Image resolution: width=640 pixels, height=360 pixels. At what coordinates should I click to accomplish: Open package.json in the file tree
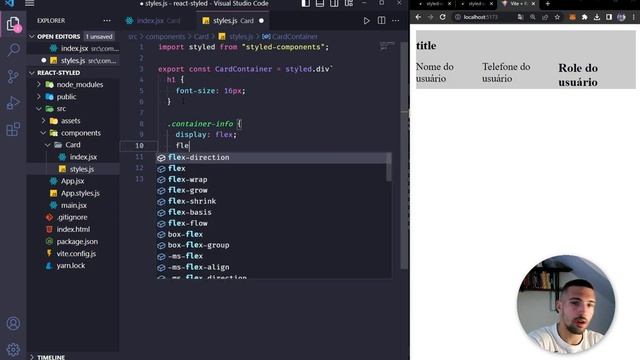coord(77,242)
